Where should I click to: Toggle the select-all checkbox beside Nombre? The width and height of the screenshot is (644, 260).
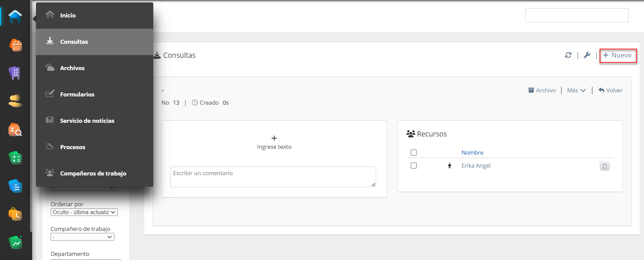(x=413, y=153)
